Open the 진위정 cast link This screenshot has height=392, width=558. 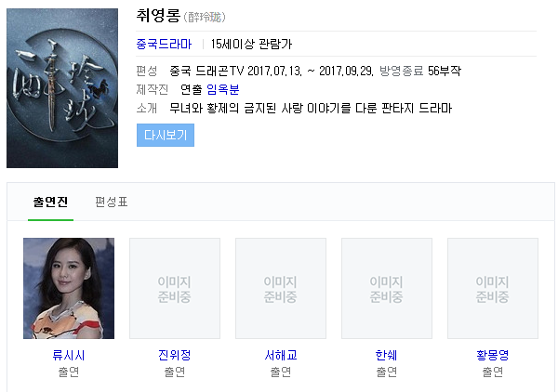175,355
